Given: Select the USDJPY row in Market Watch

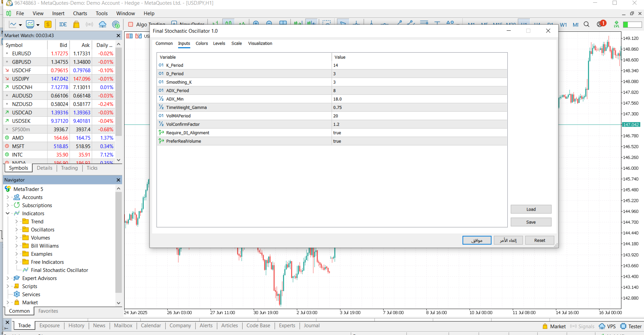Looking at the screenshot, I should tap(59, 79).
